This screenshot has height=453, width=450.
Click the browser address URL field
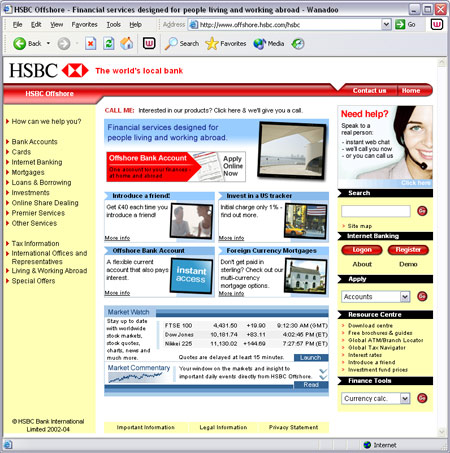pyautogui.click(x=290, y=25)
